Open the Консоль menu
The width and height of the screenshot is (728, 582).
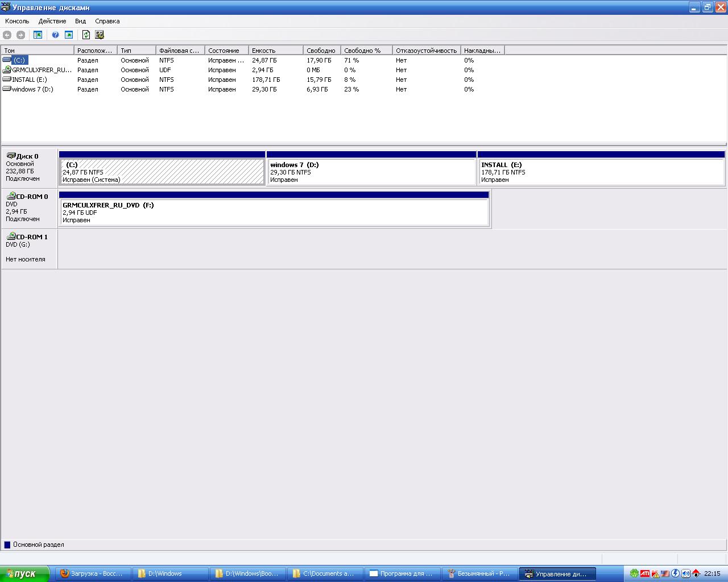coord(17,21)
